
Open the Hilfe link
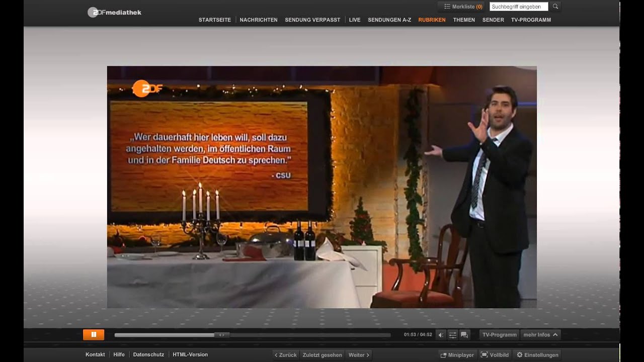tap(119, 354)
